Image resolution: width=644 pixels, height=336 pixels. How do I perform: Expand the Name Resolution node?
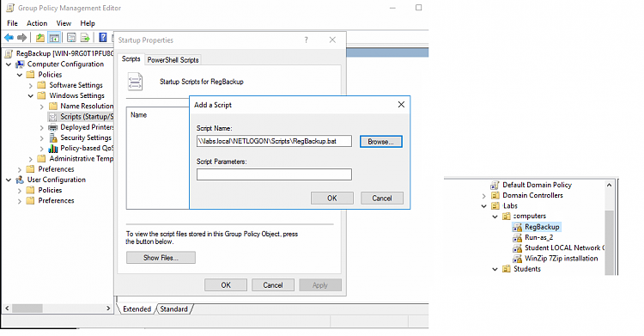[x=42, y=107]
